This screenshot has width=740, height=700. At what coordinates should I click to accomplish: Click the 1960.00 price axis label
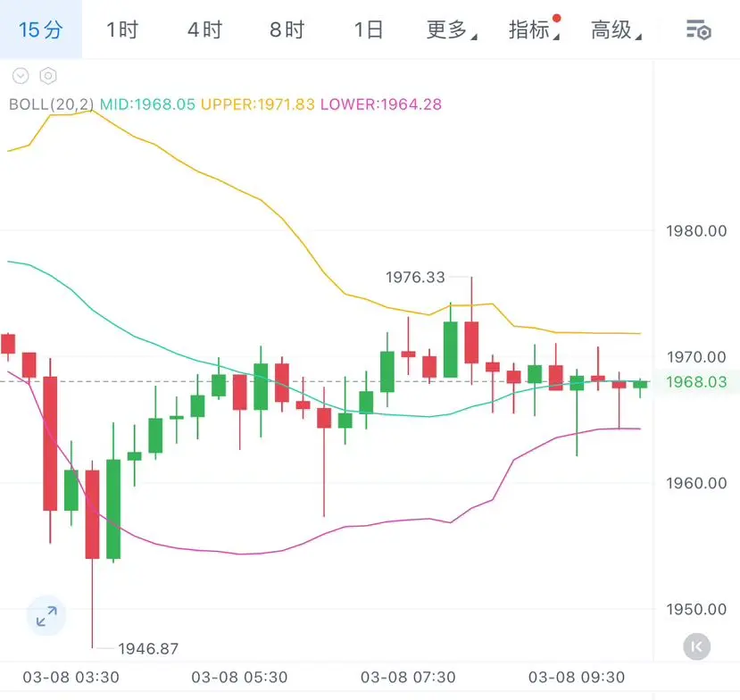[x=696, y=483]
